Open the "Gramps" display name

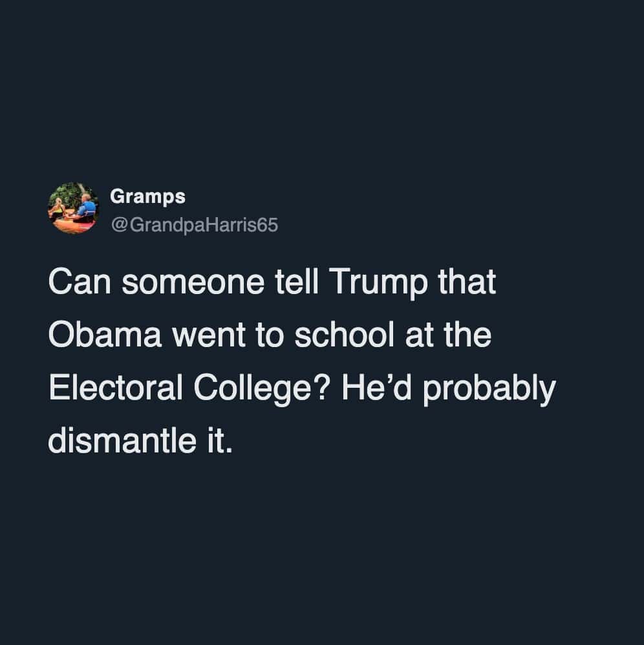[147, 196]
